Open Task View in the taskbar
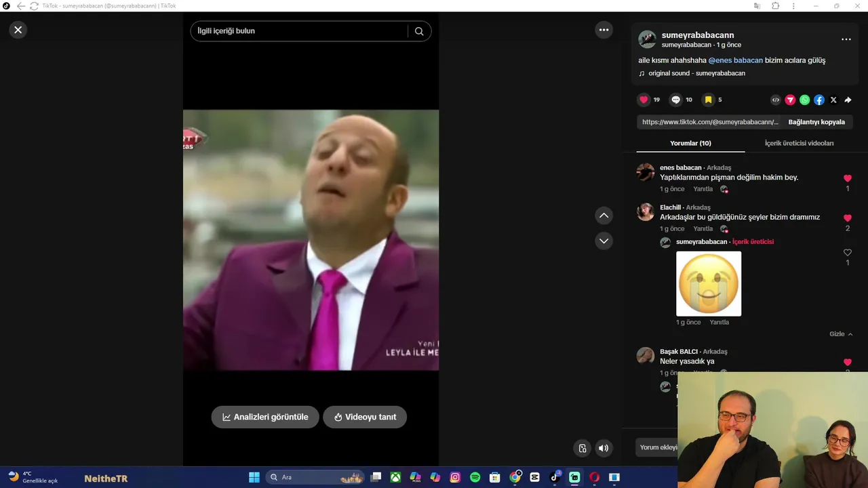 tap(376, 477)
